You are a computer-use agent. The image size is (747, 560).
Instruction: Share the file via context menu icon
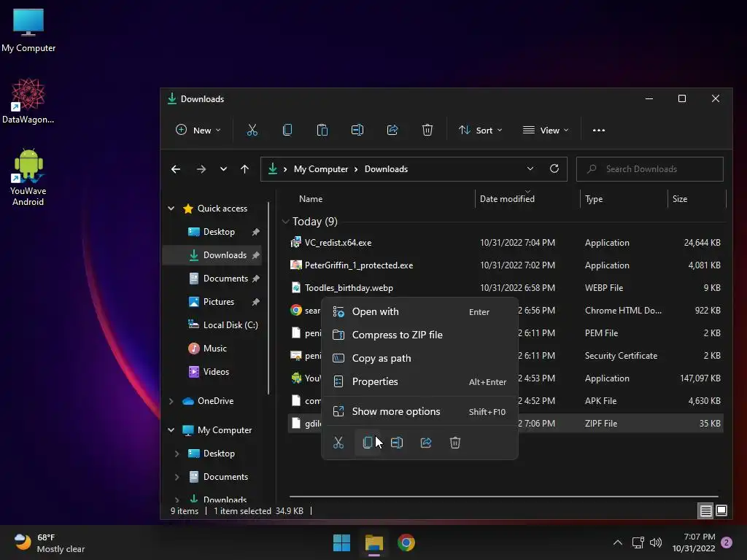tap(426, 443)
